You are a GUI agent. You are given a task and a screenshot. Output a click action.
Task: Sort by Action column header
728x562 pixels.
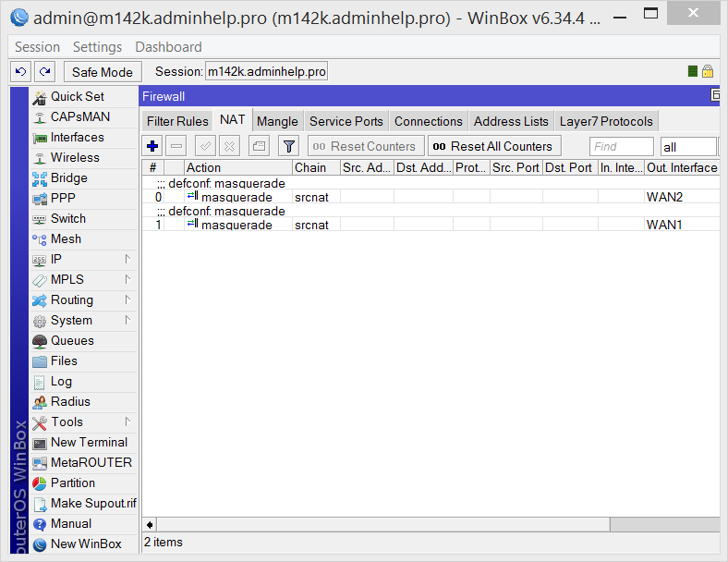(238, 167)
